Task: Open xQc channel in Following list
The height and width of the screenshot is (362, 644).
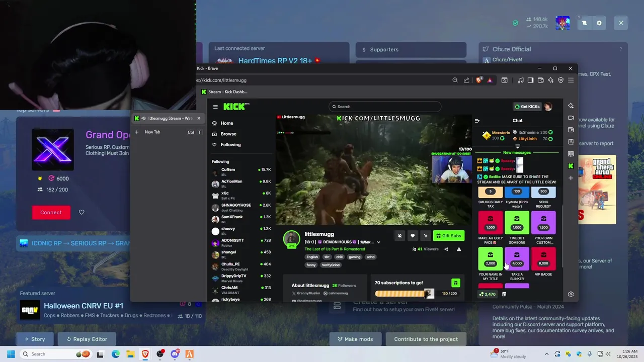Action: 242,195
